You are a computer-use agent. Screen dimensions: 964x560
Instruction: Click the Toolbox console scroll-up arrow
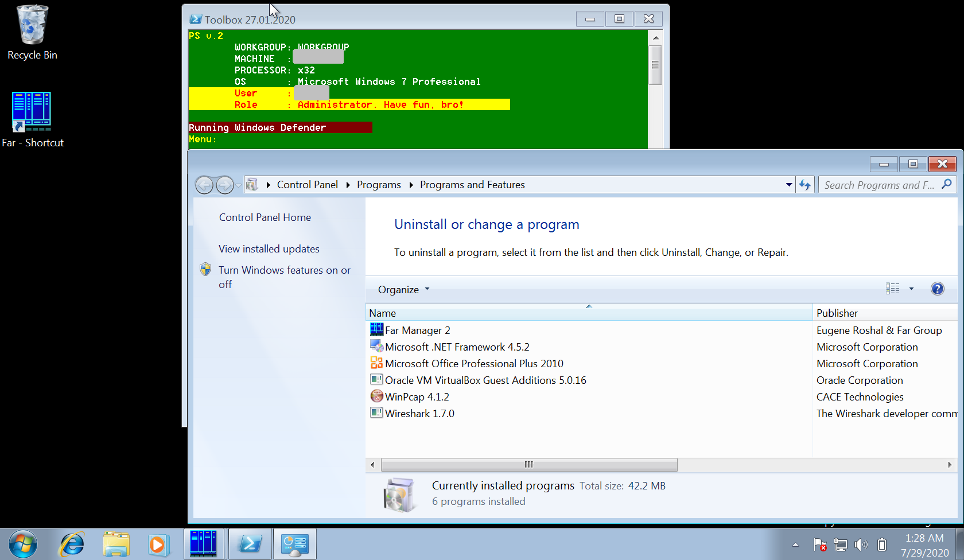pyautogui.click(x=655, y=37)
